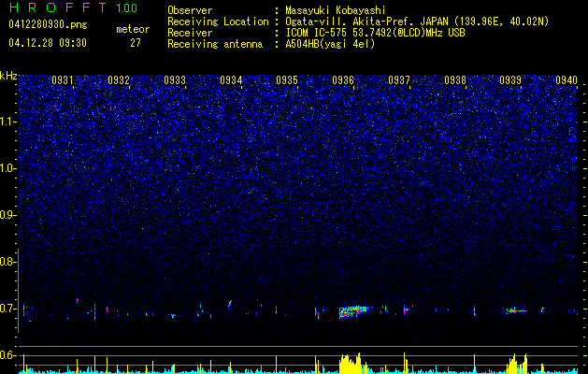Click the Ogata-vill. Akita-Pref. JAPAN location text
The image size is (588, 374).
(417, 22)
